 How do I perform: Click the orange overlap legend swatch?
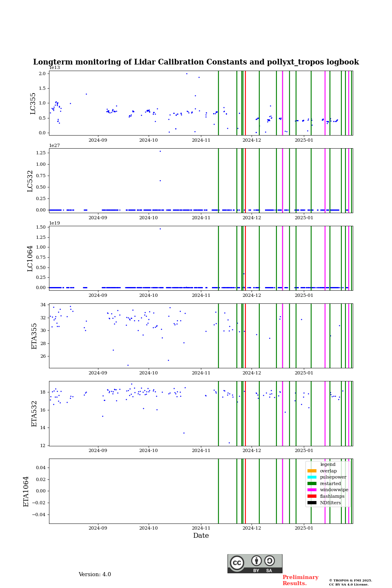(312, 471)
